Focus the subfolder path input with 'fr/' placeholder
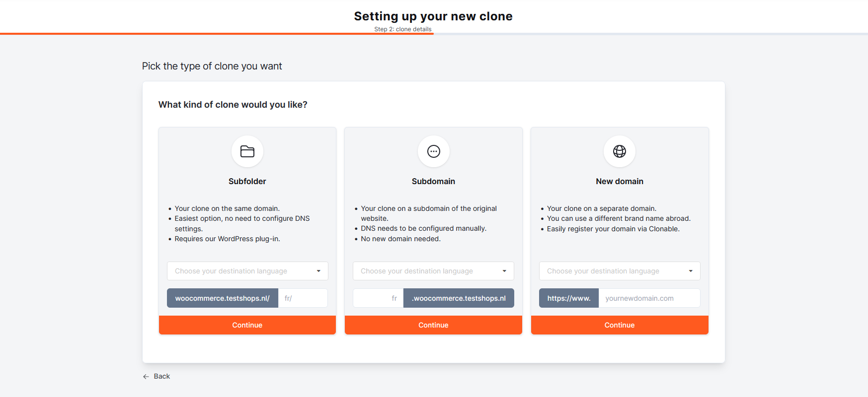Screen dimensions: 868x397 tap(303, 298)
